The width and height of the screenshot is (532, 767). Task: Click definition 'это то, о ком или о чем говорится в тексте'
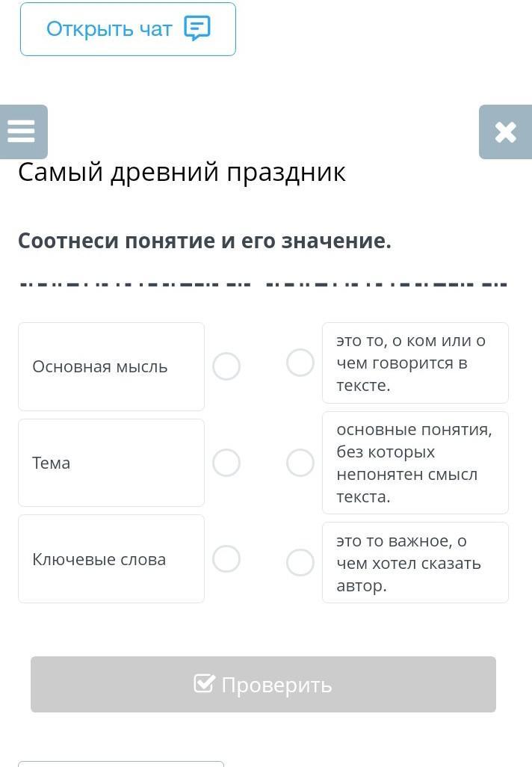click(415, 363)
